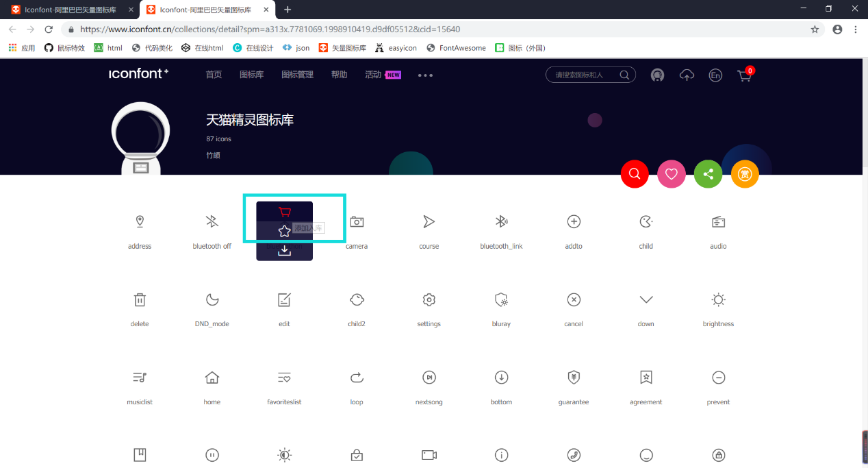Bookmark this page with star icon
Screen dimensions: 868x468
(x=815, y=29)
